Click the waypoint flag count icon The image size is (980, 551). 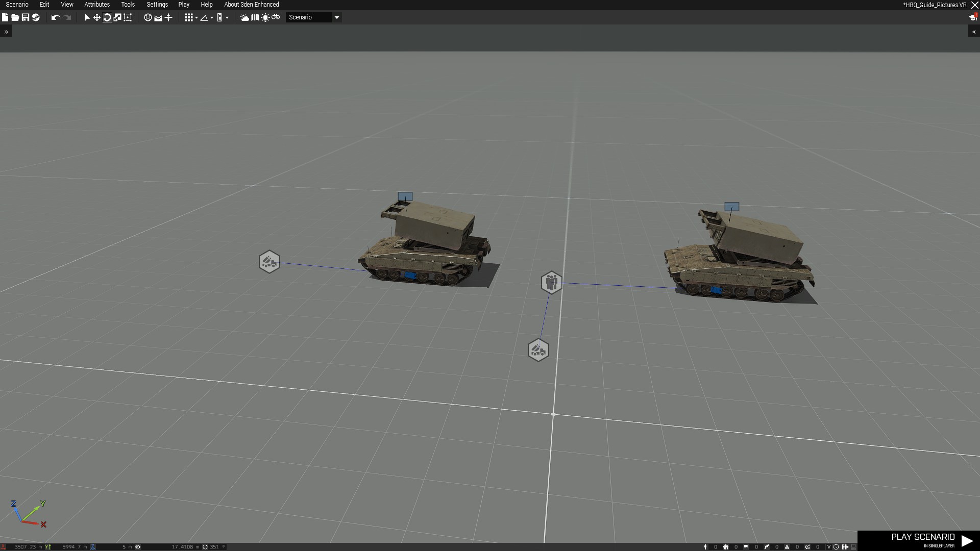click(x=746, y=547)
